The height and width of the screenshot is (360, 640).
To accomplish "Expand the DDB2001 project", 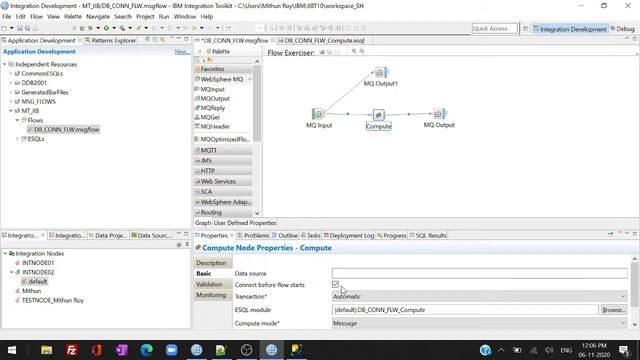I will click(11, 83).
